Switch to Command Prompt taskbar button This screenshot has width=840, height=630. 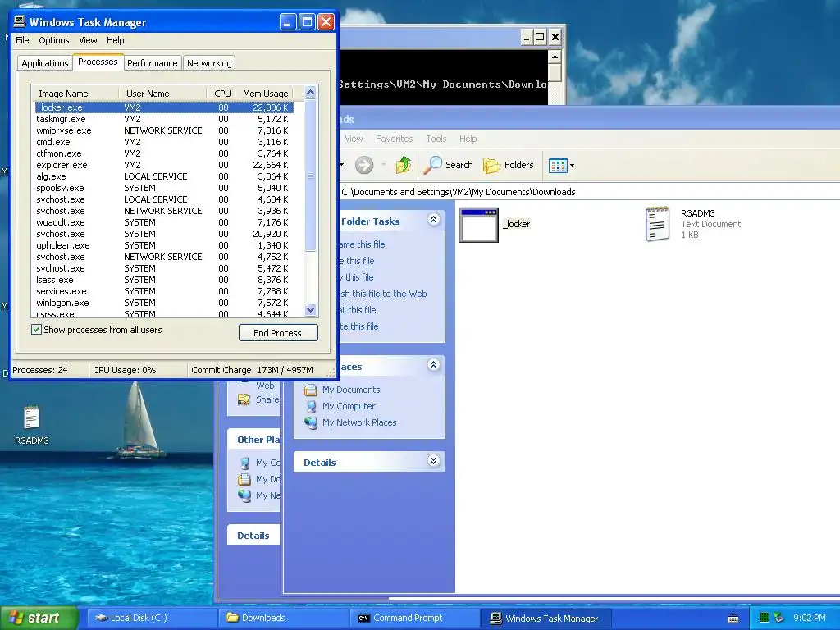[x=415, y=618]
